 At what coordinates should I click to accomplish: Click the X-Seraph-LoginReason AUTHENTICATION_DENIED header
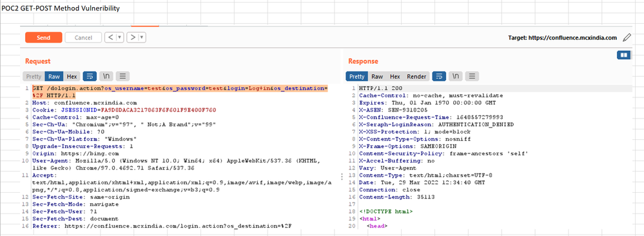pyautogui.click(x=436, y=124)
